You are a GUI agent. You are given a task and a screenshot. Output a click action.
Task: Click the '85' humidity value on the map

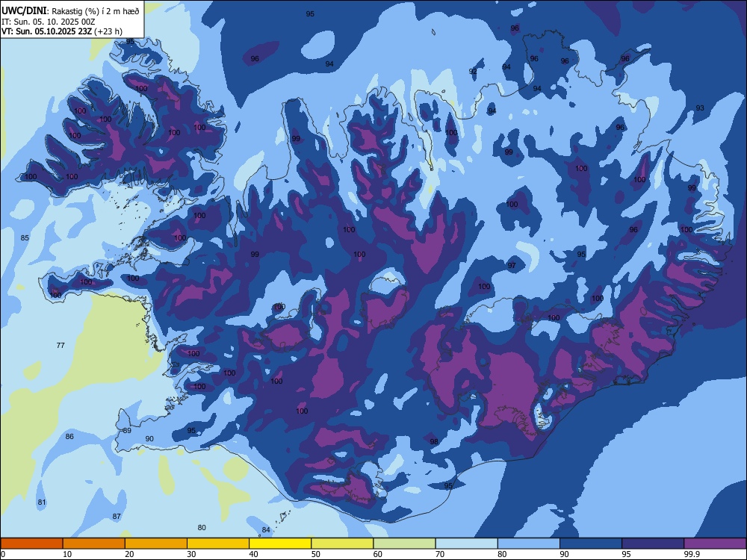coord(25,237)
